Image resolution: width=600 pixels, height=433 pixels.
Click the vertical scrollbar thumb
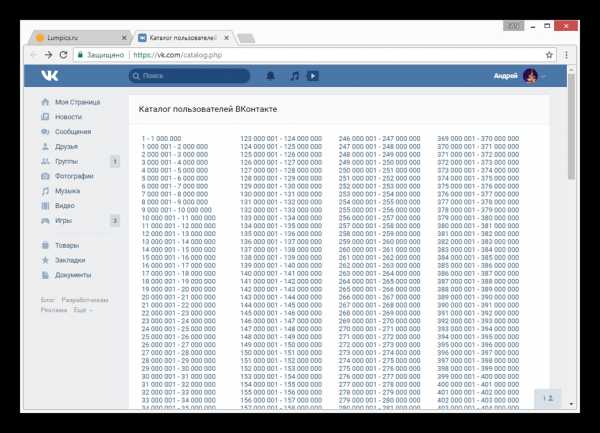point(571,126)
